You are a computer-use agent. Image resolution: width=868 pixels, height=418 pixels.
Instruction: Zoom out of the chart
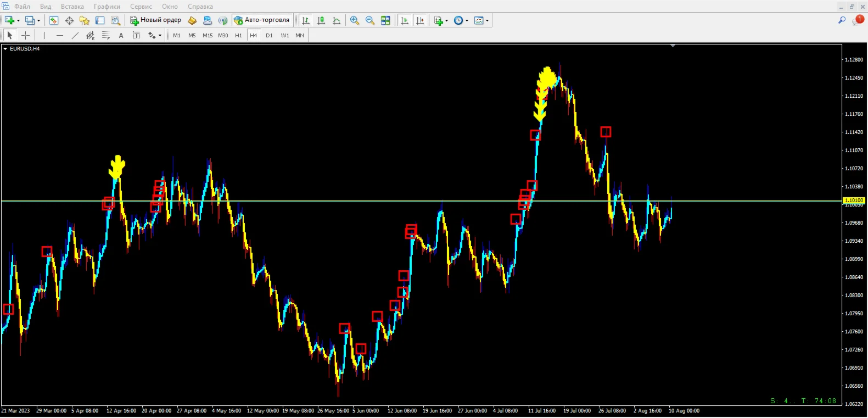pos(370,20)
